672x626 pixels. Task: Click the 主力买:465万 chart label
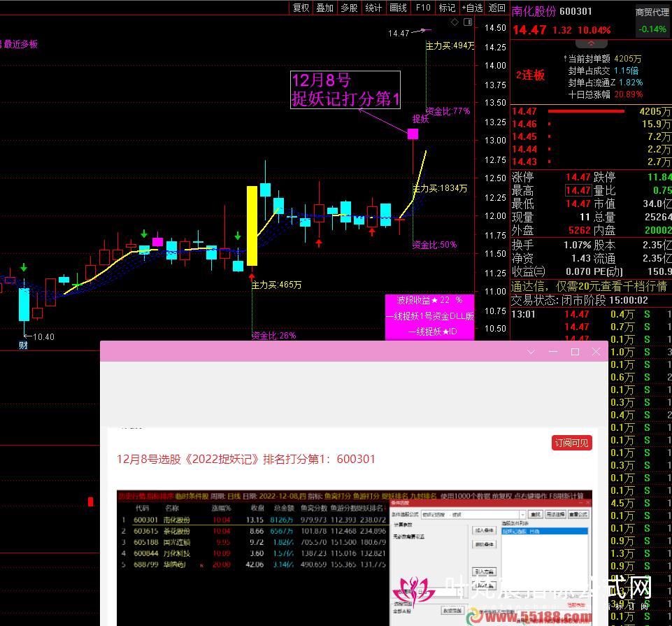277,285
